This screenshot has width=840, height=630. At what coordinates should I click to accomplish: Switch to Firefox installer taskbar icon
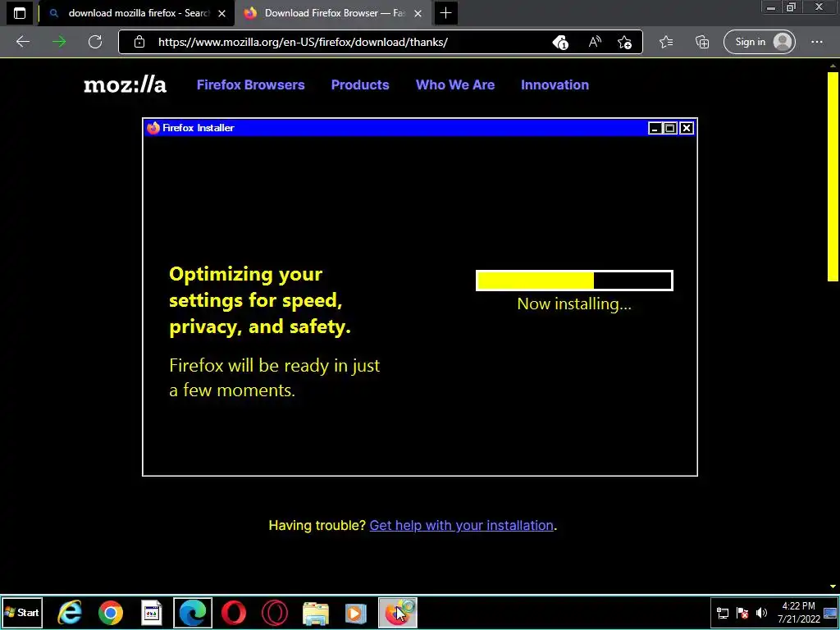(398, 613)
